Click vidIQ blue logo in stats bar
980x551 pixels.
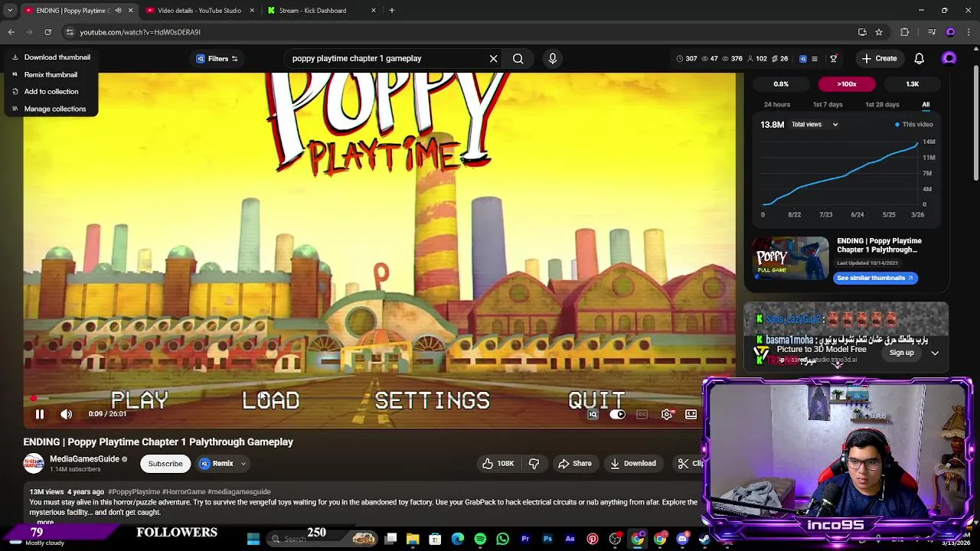(x=803, y=58)
